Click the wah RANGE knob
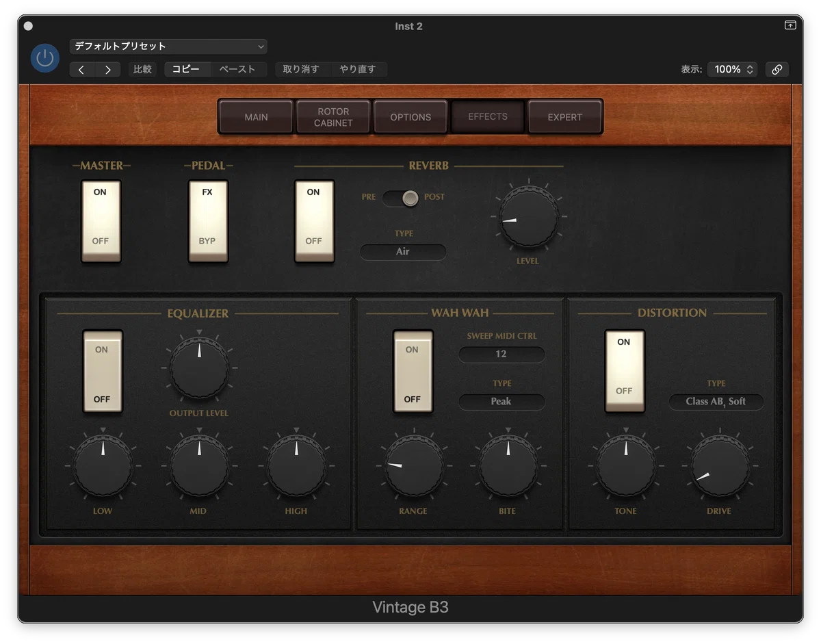 [x=414, y=467]
